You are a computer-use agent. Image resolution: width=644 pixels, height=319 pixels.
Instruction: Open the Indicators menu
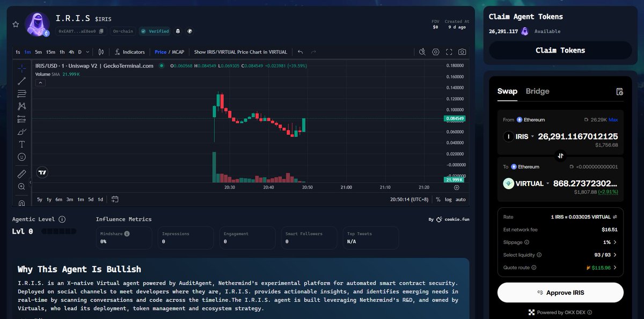coord(129,52)
